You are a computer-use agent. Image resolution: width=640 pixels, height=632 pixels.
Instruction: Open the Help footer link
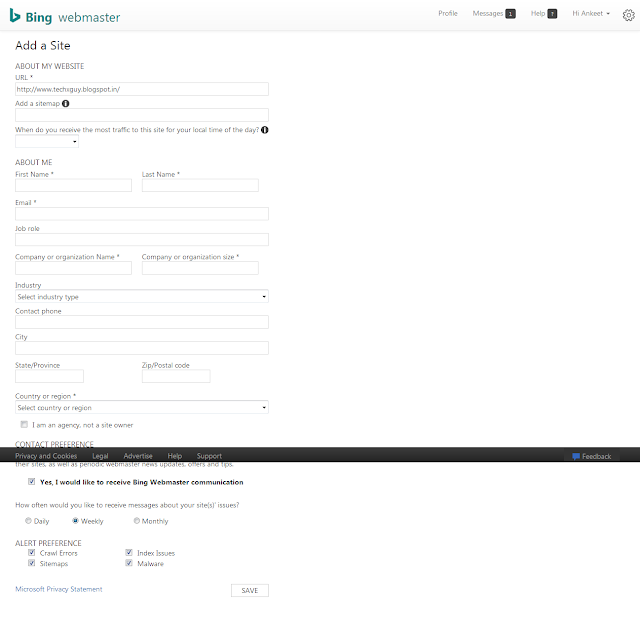pos(175,456)
